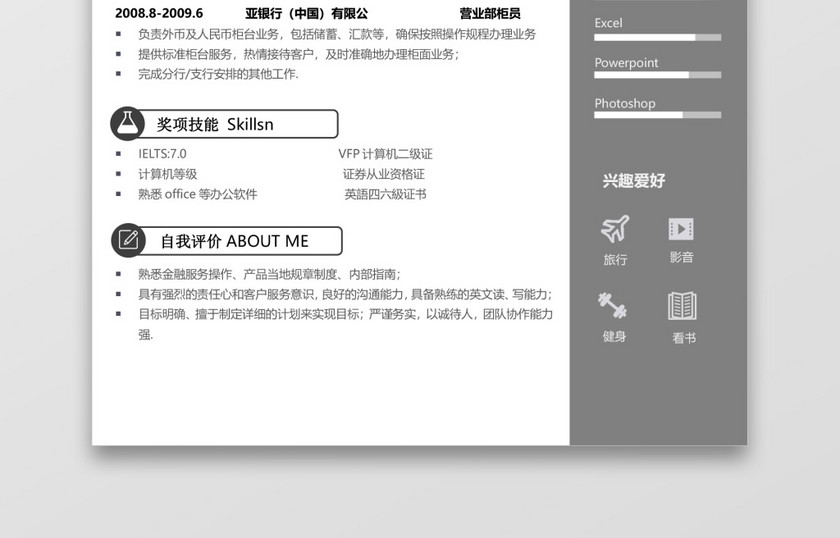The width and height of the screenshot is (840, 538).
Task: Click the Photoshop label in sidebar
Action: tap(625, 103)
